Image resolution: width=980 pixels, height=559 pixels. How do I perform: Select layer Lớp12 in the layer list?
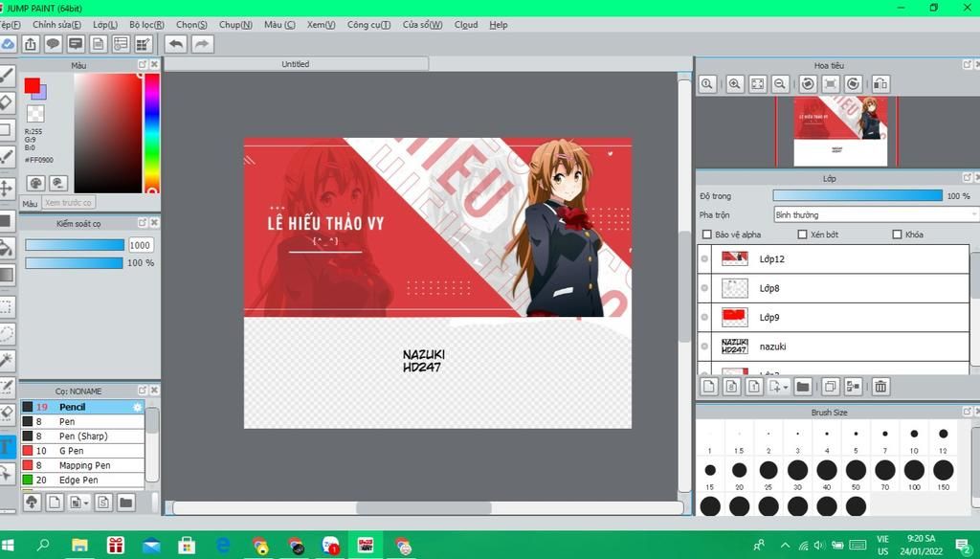coord(834,258)
